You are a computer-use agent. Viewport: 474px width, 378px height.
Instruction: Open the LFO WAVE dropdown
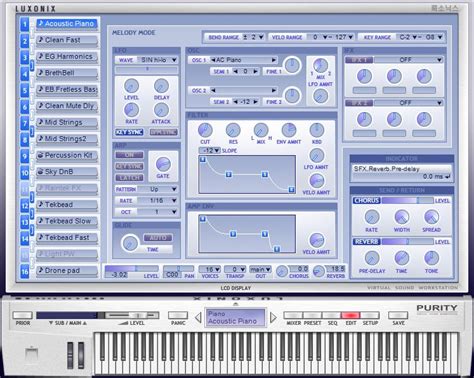coord(158,60)
